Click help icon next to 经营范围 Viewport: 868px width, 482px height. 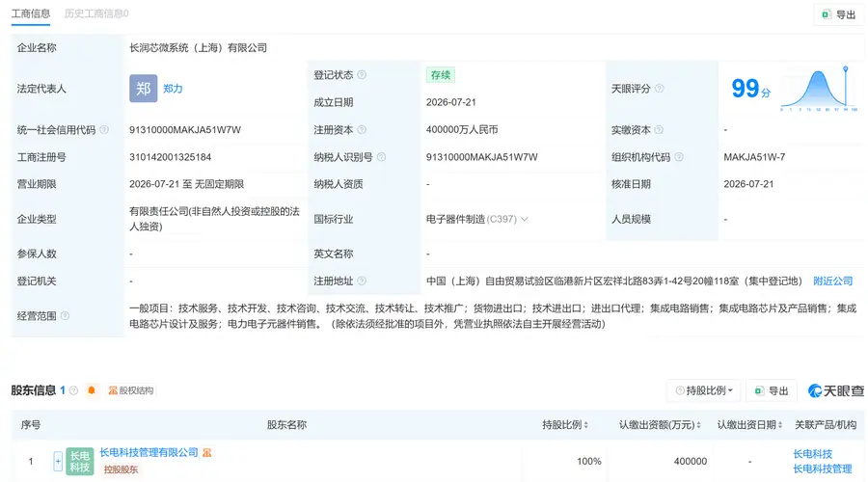65,316
